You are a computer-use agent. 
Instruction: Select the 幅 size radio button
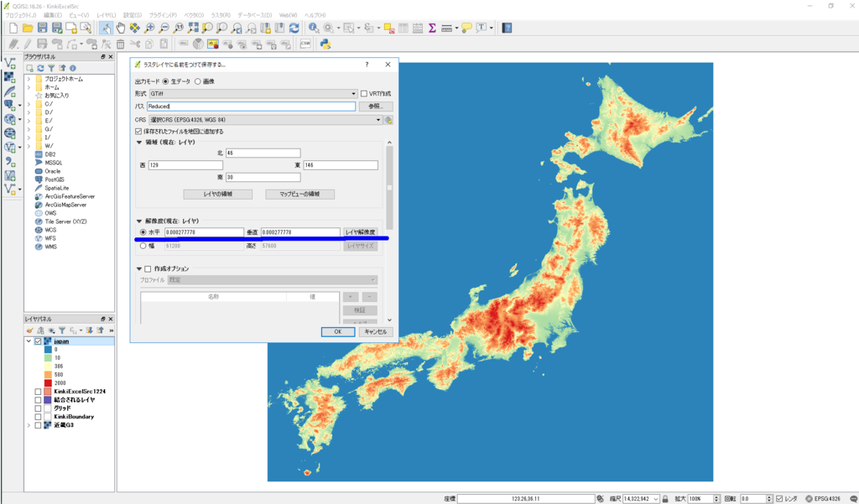click(x=143, y=246)
